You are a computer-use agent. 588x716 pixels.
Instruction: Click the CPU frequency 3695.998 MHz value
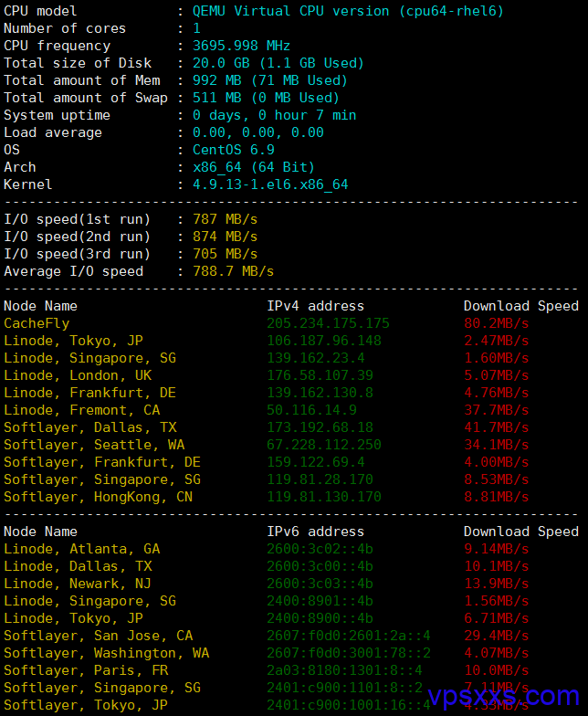pyautogui.click(x=241, y=46)
